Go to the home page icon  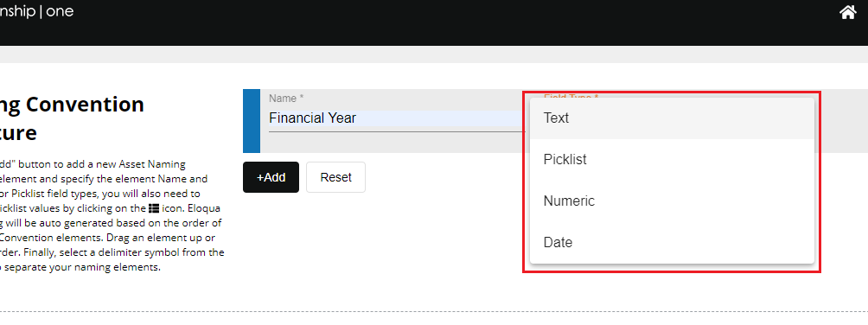pos(848,11)
